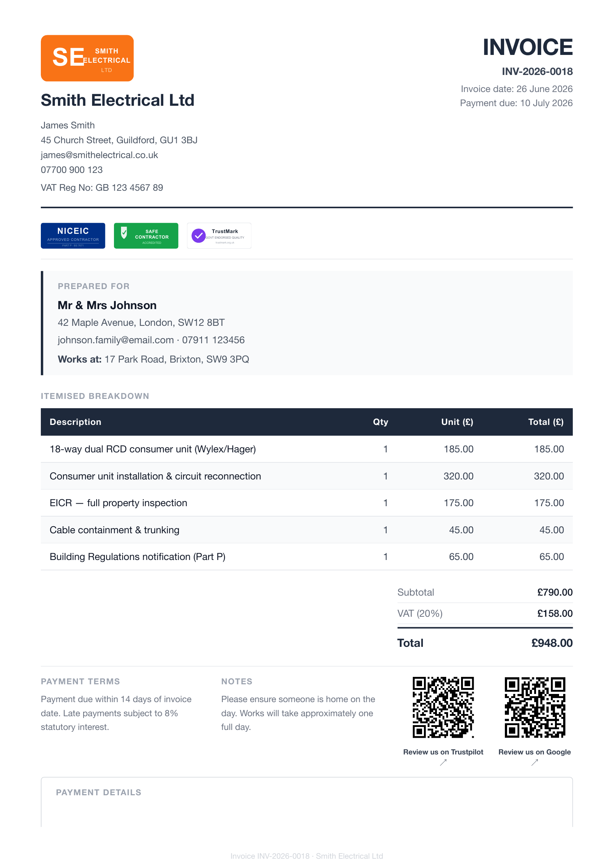Click the 175.00 unit price for EICR
Image resolution: width=614 pixels, height=868 pixels.
pyautogui.click(x=458, y=503)
